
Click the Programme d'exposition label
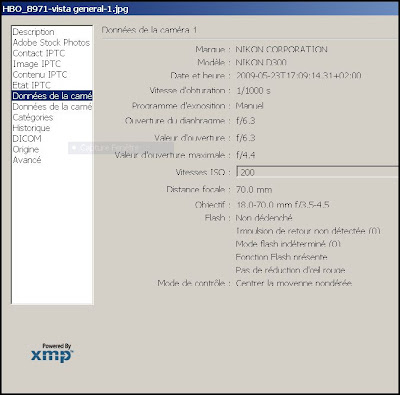(x=181, y=106)
